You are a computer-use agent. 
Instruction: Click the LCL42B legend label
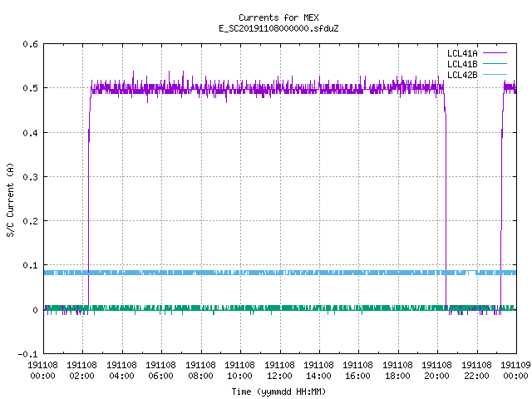(x=462, y=75)
